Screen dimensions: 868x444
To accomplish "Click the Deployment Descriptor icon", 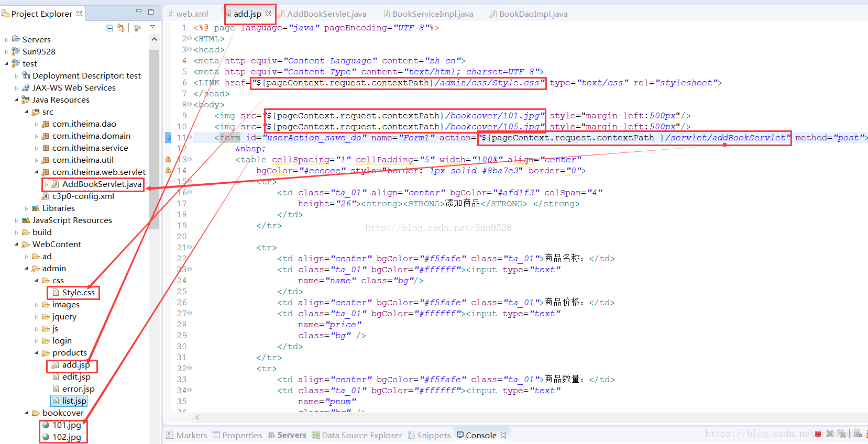I will click(x=26, y=75).
